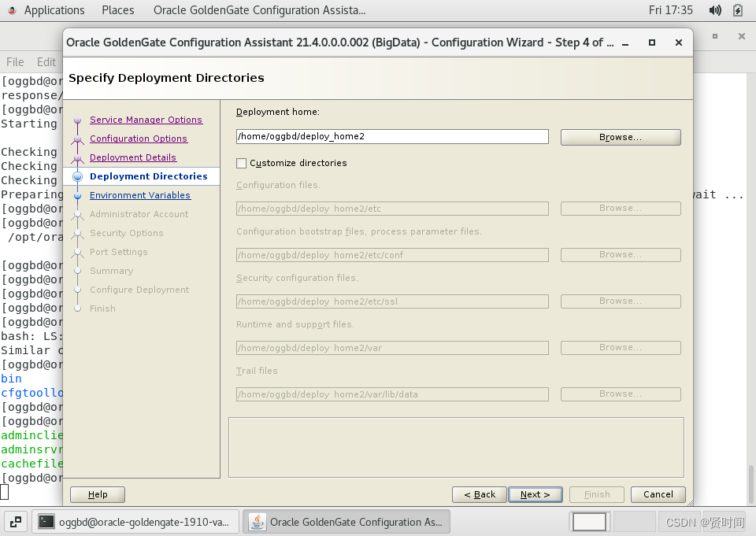This screenshot has width=756, height=536.
Task: Click the terminal window vertical scrollbar
Action: pos(750,484)
